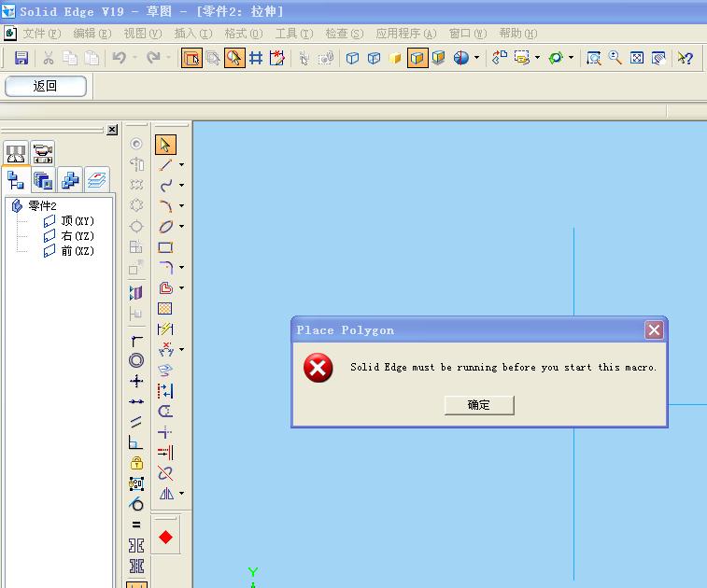Click the Cut scissors icon
707x588 pixels.
(x=49, y=58)
